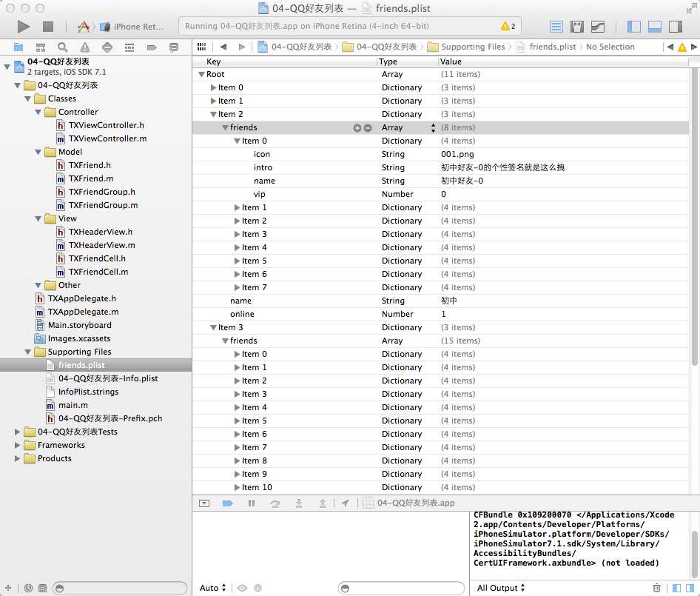Click the navigator filter field
Image resolution: width=700 pixels, height=596 pixels.
pyautogui.click(x=120, y=589)
